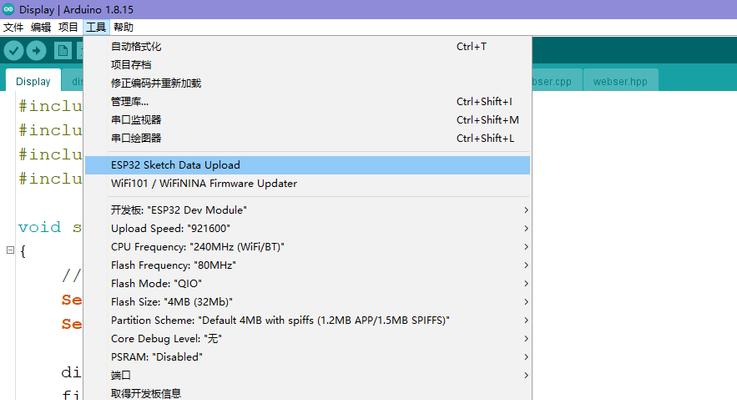Click the Verify checkmark toolbar icon
The image size is (737, 400).
[14, 51]
